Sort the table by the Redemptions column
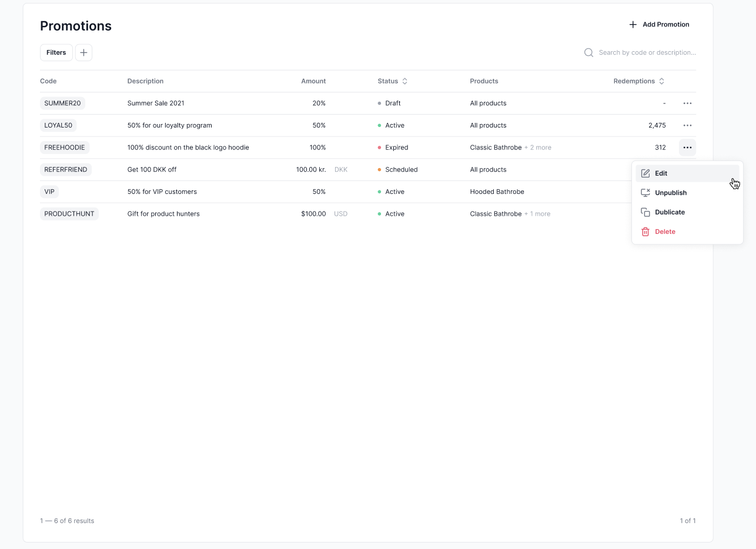756x549 pixels. click(x=639, y=81)
